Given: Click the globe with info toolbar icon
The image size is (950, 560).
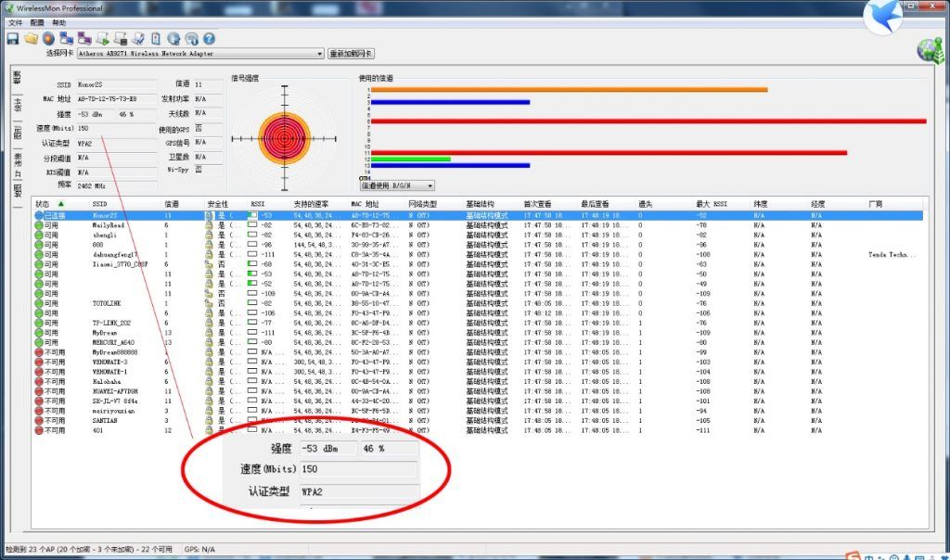Looking at the screenshot, I should 191,39.
